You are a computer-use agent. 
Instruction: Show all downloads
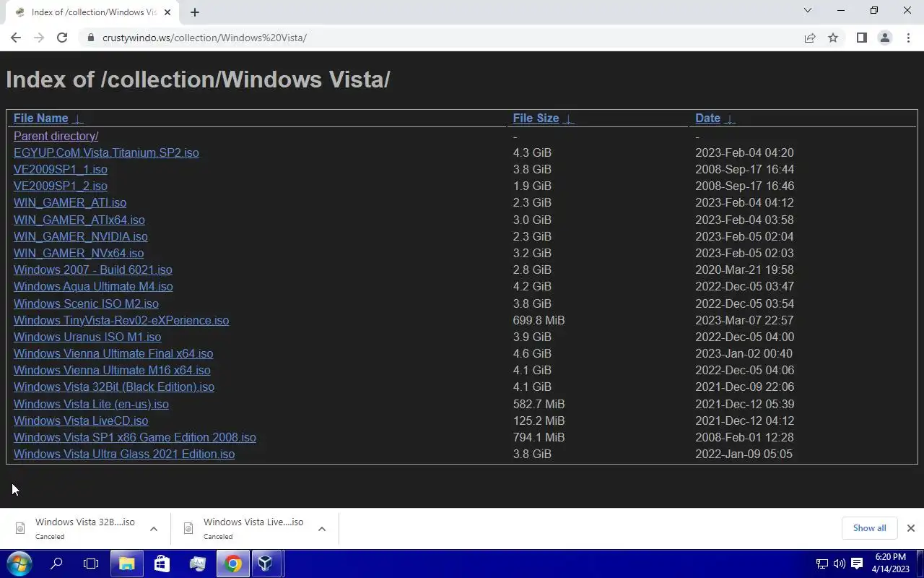click(869, 528)
